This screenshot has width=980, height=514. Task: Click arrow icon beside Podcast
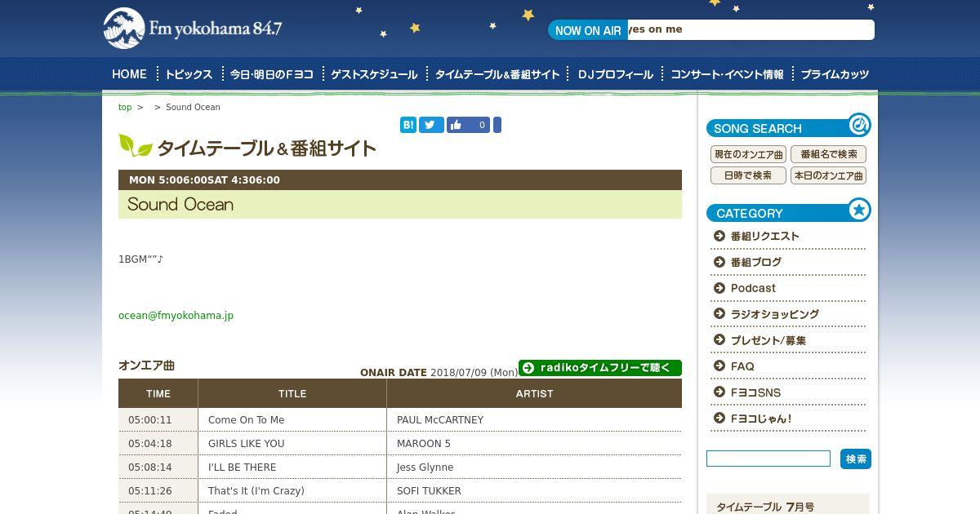click(x=719, y=288)
